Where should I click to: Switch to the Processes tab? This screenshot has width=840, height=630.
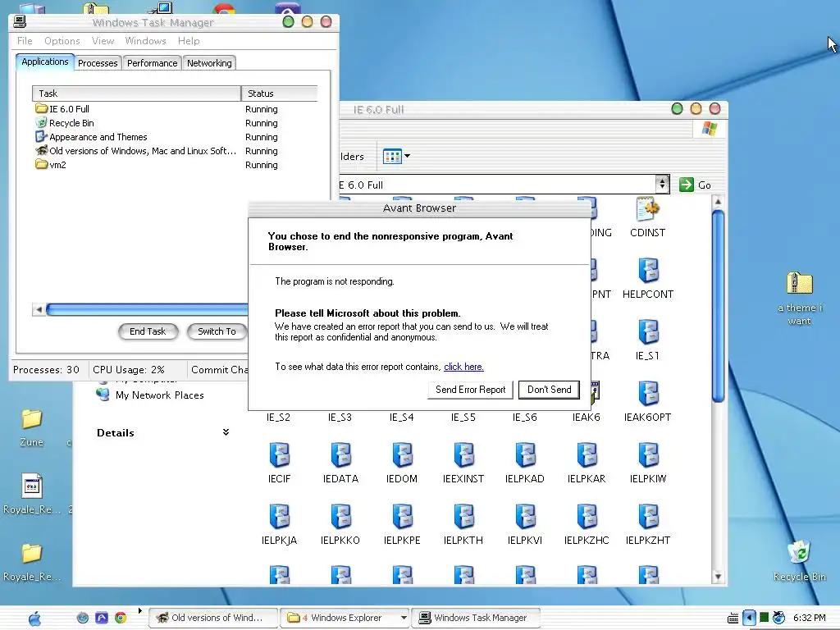point(98,63)
